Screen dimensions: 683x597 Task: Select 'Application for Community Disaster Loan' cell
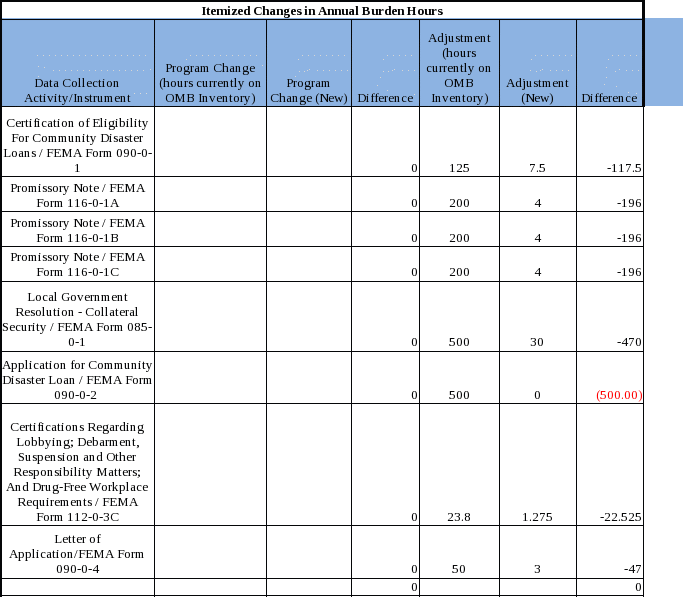tap(78, 378)
